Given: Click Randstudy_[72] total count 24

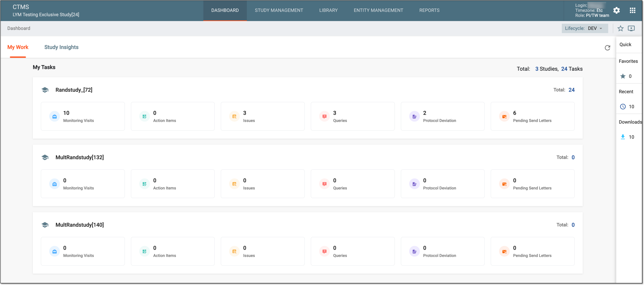Looking at the screenshot, I should pos(572,90).
